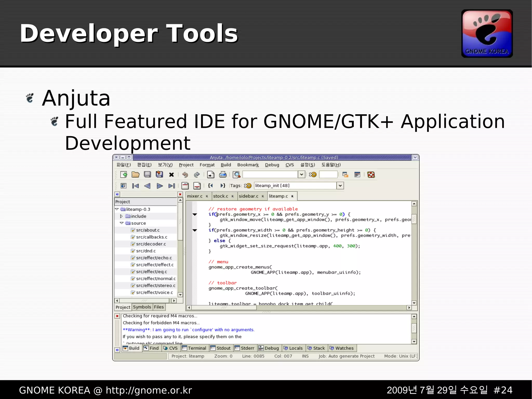Click the editor horizontal scrollbar thumb
The height and width of the screenshot is (399, 532).
(x=224, y=308)
